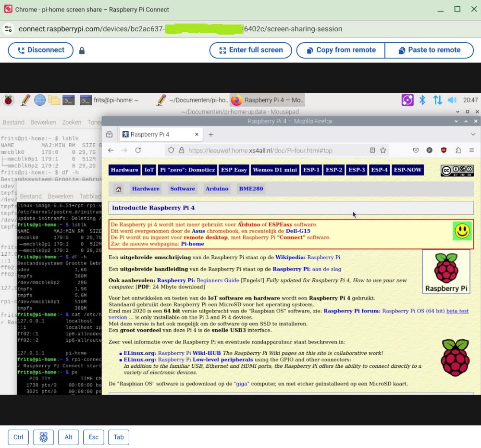Click the Bluetooth tray icon
The image size is (481, 448).
pos(422,100)
